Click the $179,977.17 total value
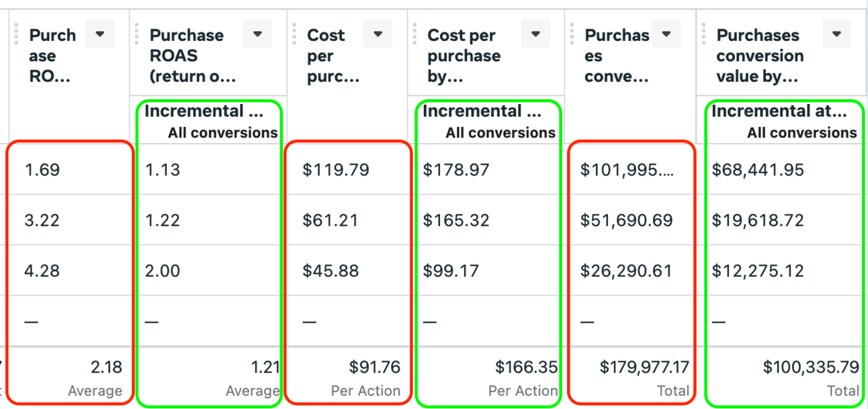The width and height of the screenshot is (868, 409). 644,367
